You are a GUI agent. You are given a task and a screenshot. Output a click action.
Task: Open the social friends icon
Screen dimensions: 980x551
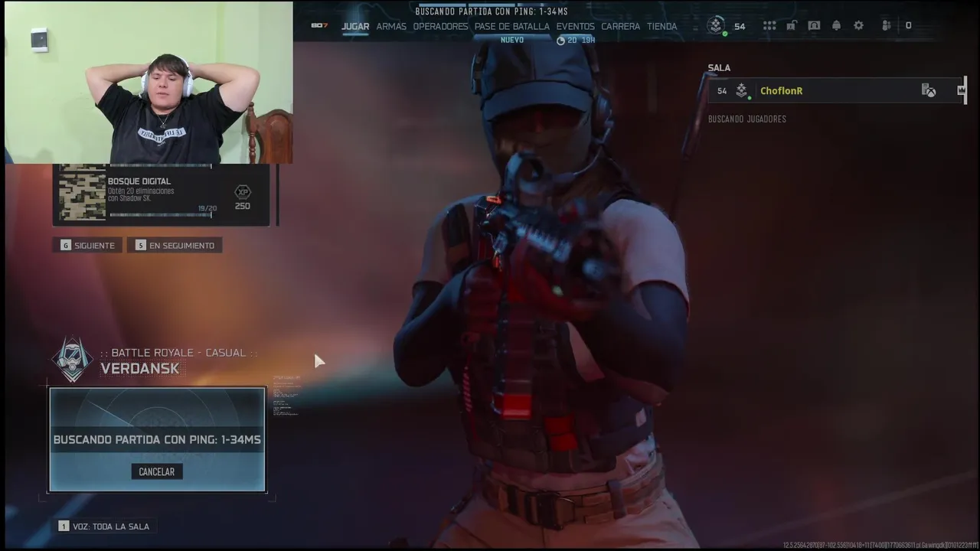coord(887,25)
